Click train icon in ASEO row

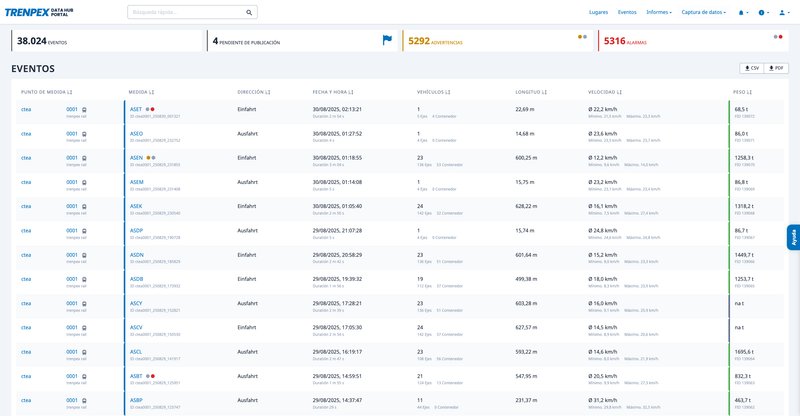coord(84,134)
